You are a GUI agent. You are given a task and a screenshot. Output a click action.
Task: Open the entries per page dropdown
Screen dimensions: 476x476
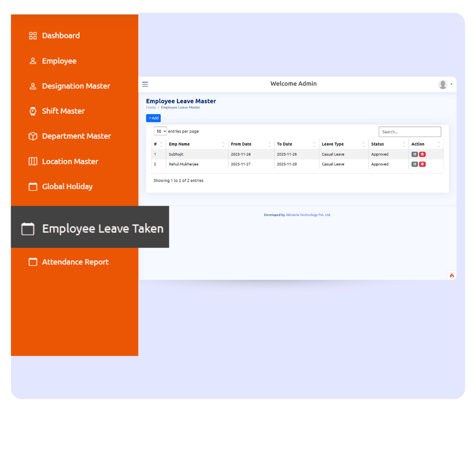point(160,131)
